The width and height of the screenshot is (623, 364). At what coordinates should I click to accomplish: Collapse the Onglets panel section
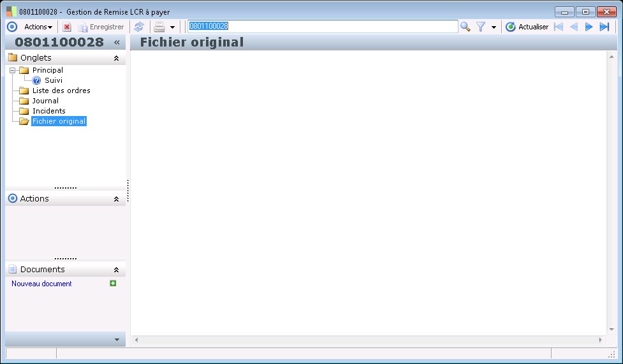click(x=117, y=58)
